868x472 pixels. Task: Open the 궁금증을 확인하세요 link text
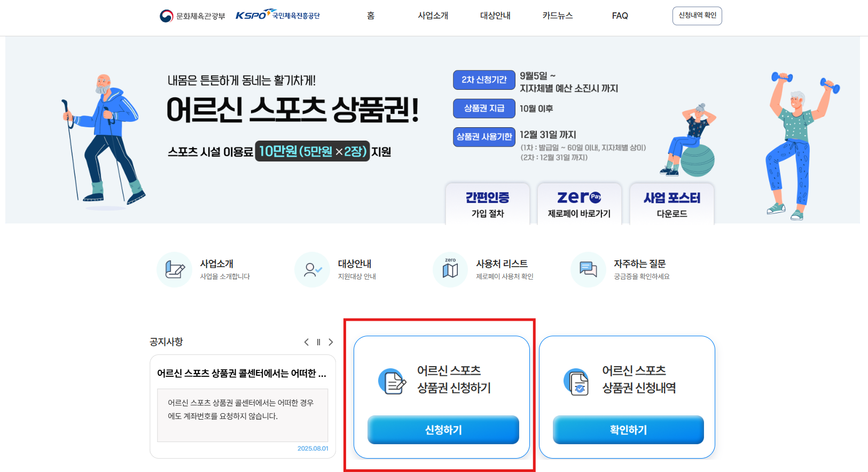pos(642,276)
